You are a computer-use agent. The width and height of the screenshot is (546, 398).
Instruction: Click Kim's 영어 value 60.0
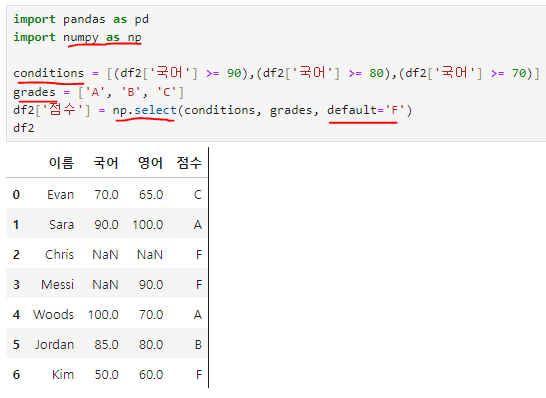151,375
